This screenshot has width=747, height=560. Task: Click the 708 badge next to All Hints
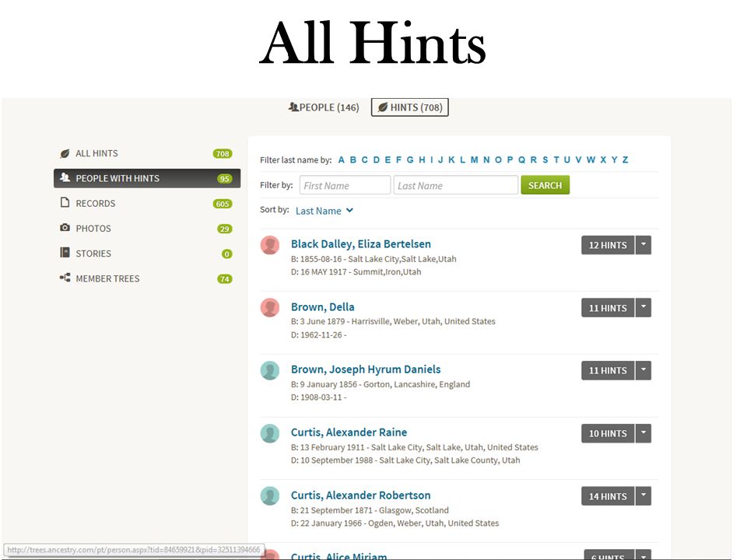(x=223, y=153)
